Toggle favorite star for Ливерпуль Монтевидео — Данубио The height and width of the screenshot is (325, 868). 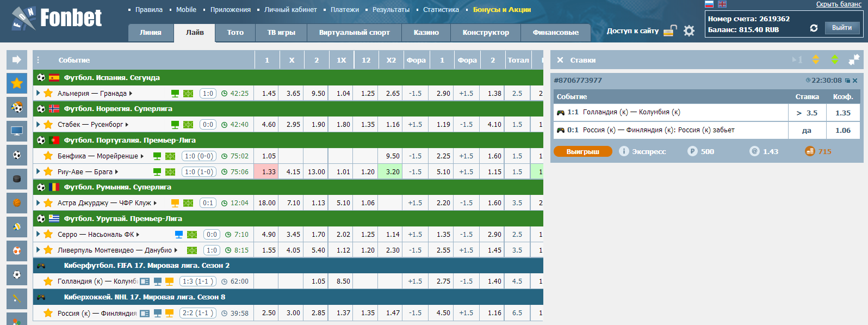click(48, 250)
